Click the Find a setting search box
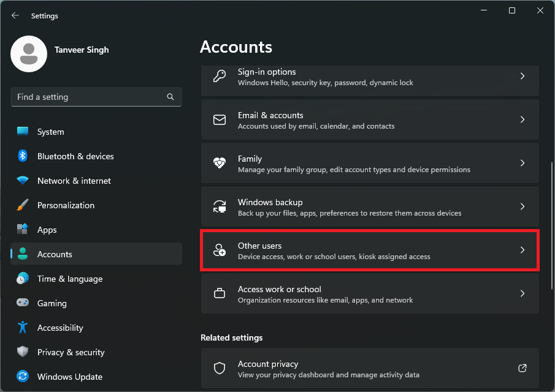Screen dimensions: 555x392 96,96
